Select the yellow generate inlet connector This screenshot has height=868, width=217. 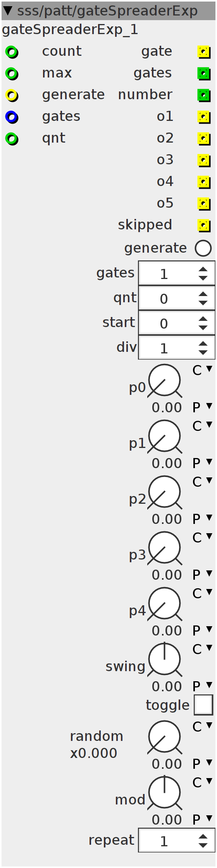pyautogui.click(x=12, y=95)
